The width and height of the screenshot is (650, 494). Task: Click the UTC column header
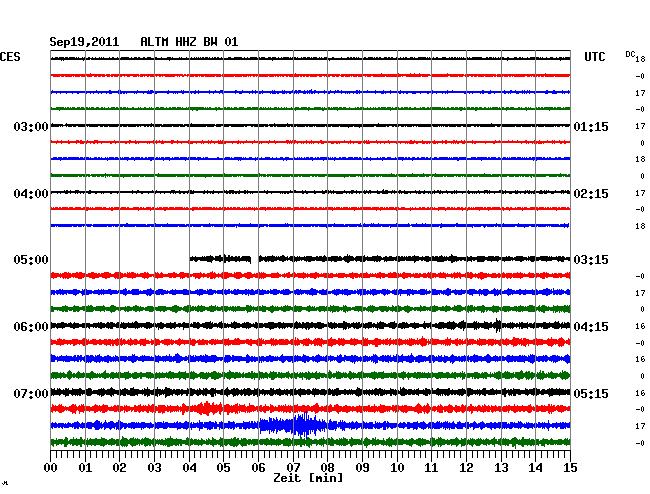click(594, 57)
